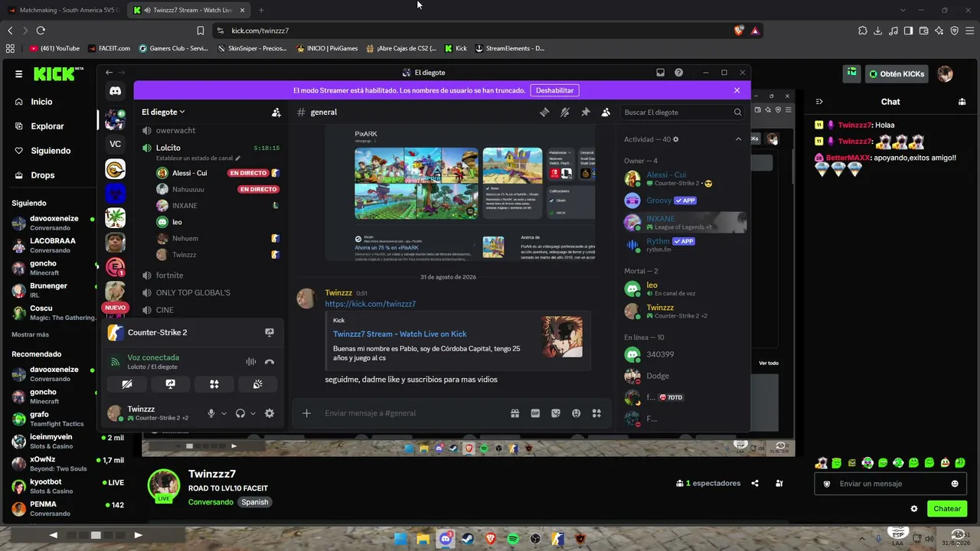Viewport: 980px width, 551px height.
Task: Start an activity in Discord voice panel
Action: pyautogui.click(x=214, y=384)
